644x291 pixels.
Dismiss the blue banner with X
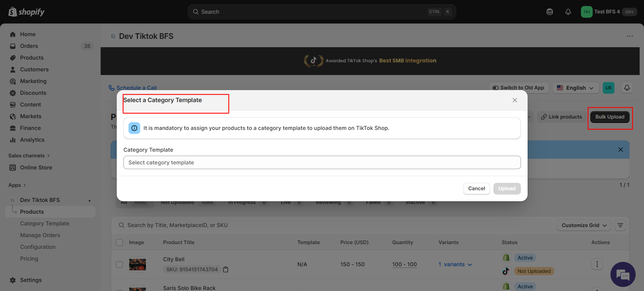[x=621, y=150]
